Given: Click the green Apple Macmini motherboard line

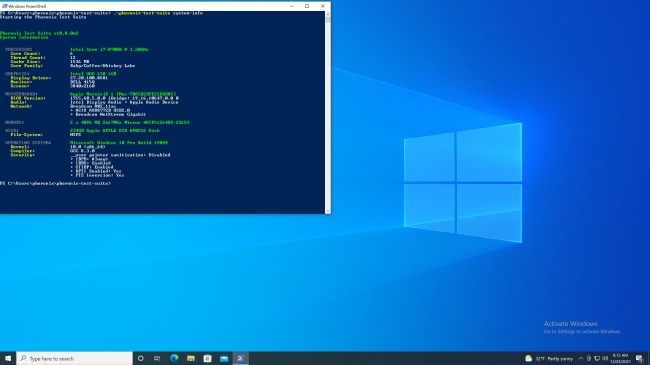Looking at the screenshot, I should tap(123, 94).
